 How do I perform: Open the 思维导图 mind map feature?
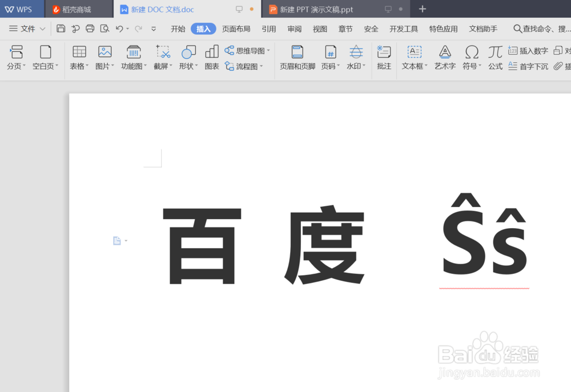point(245,50)
